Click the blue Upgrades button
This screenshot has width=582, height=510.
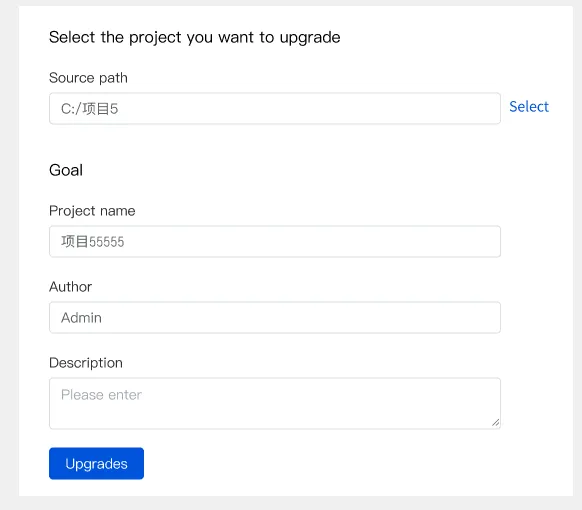(x=97, y=463)
